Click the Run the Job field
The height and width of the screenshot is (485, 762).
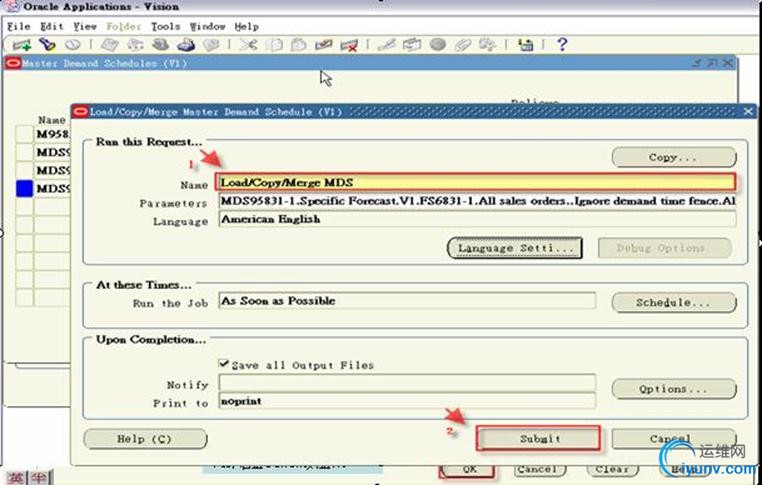click(x=407, y=301)
